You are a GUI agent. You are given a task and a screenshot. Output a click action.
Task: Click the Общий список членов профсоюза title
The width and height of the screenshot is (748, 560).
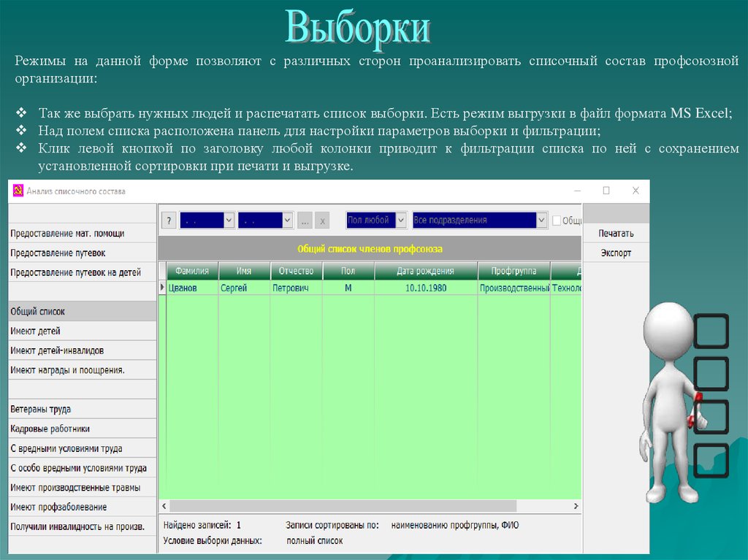pos(370,248)
